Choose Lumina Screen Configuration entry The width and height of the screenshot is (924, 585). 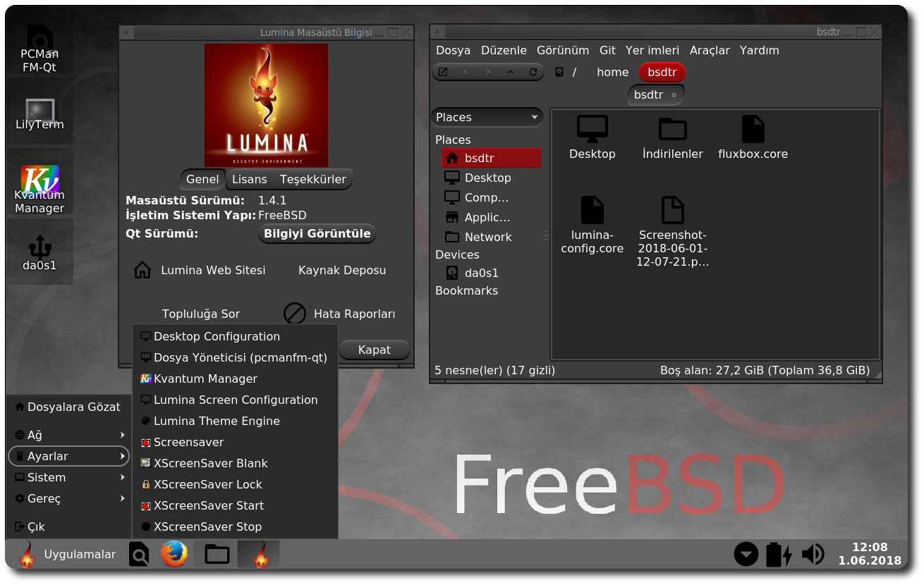(235, 400)
